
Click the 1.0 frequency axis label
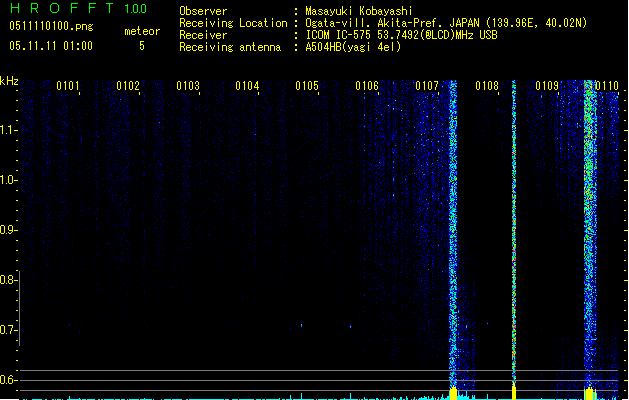click(x=8, y=180)
